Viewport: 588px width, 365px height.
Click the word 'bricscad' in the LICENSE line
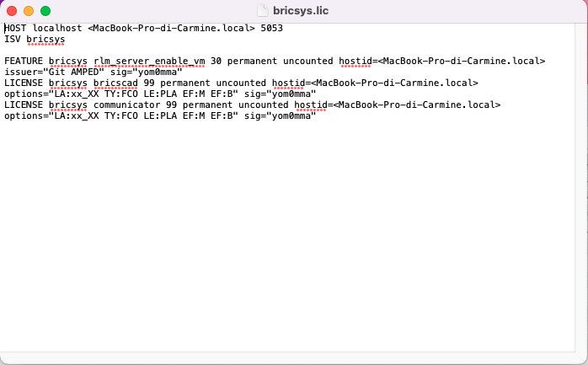pos(115,83)
